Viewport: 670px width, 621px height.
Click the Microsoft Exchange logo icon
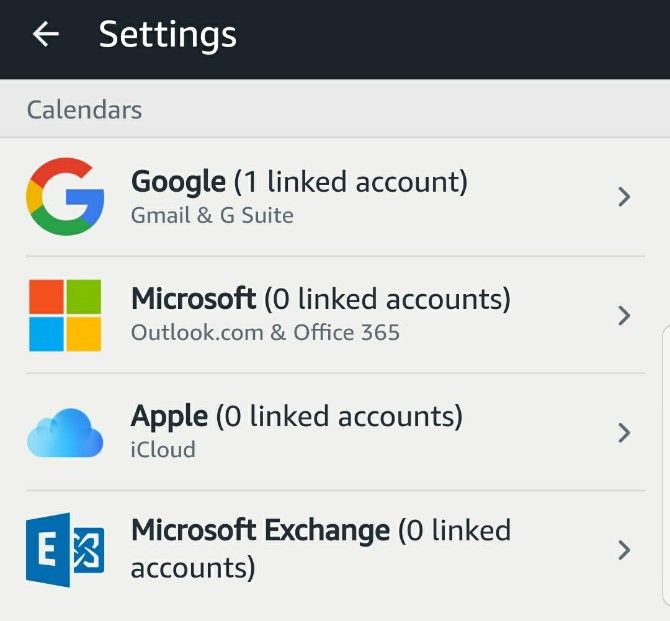65,550
